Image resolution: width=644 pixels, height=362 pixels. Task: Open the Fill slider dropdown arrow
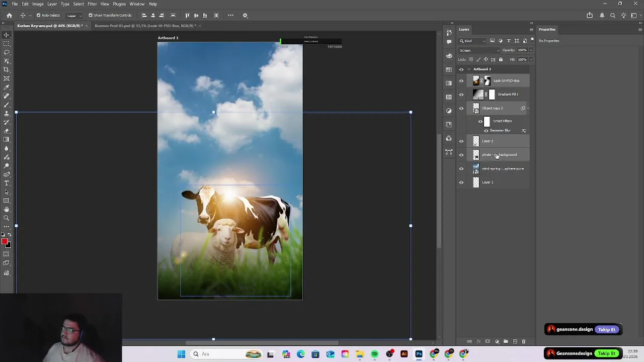point(531,59)
